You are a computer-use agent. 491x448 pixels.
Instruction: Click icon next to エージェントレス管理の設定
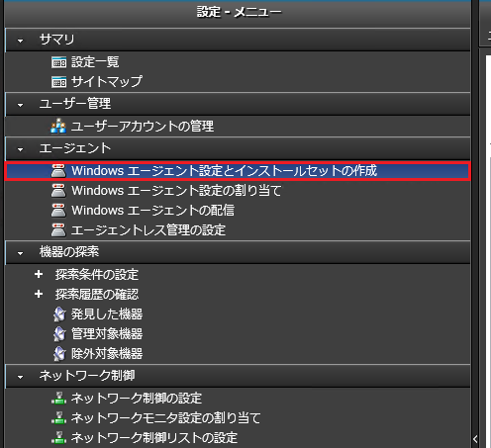point(58,230)
